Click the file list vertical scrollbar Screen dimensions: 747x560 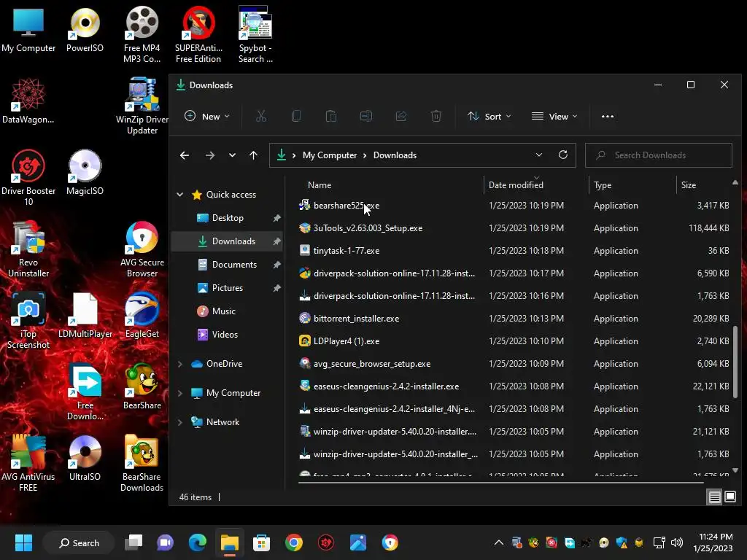735,362
